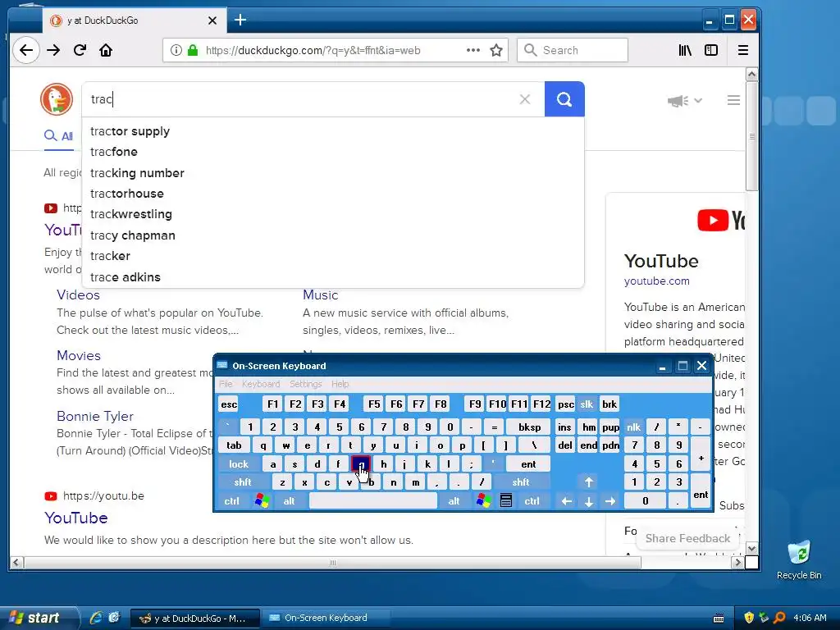Choose suggestion tractor supply
840x630 pixels.
click(333, 131)
